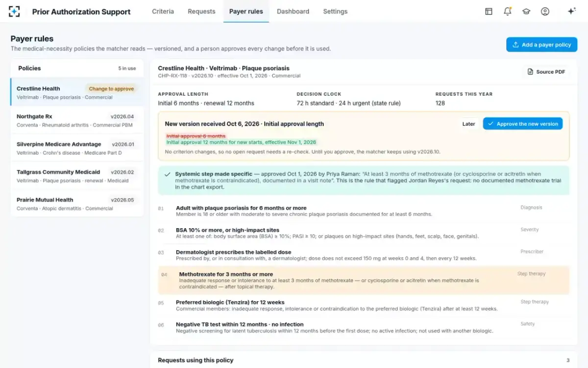Image resolution: width=588 pixels, height=368 pixels.
Task: Click the Severity category label
Action: 529,230
